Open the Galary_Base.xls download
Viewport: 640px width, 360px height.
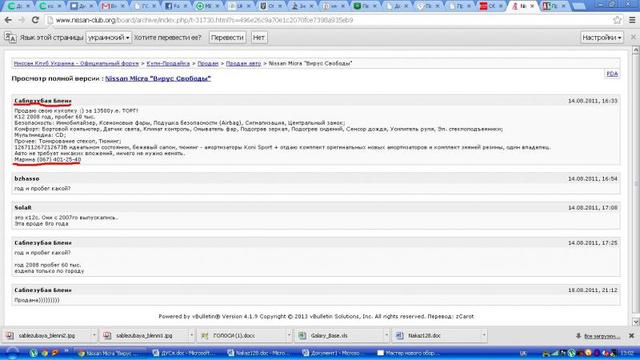coord(339,336)
